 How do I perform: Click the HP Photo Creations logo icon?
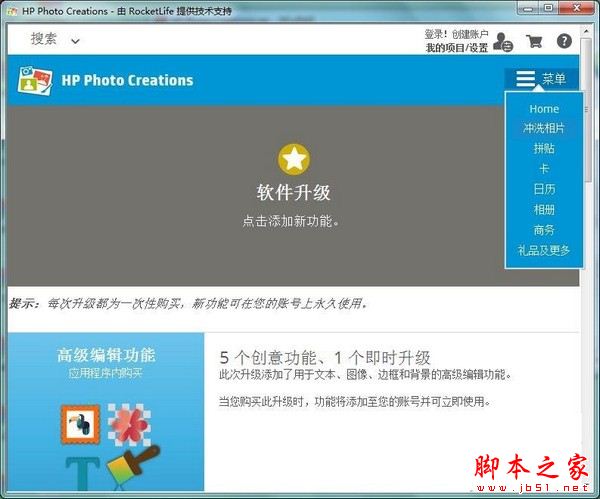coord(34,80)
